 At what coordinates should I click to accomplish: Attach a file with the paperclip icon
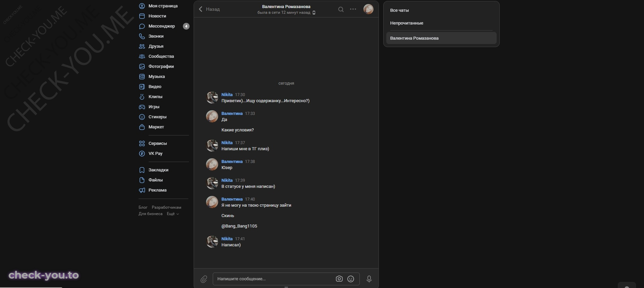204,279
